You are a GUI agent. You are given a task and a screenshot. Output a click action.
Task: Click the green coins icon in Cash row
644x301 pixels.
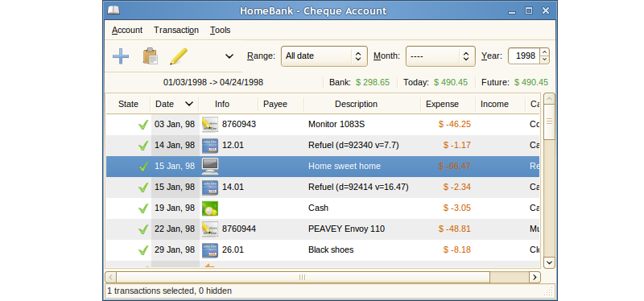pos(210,208)
